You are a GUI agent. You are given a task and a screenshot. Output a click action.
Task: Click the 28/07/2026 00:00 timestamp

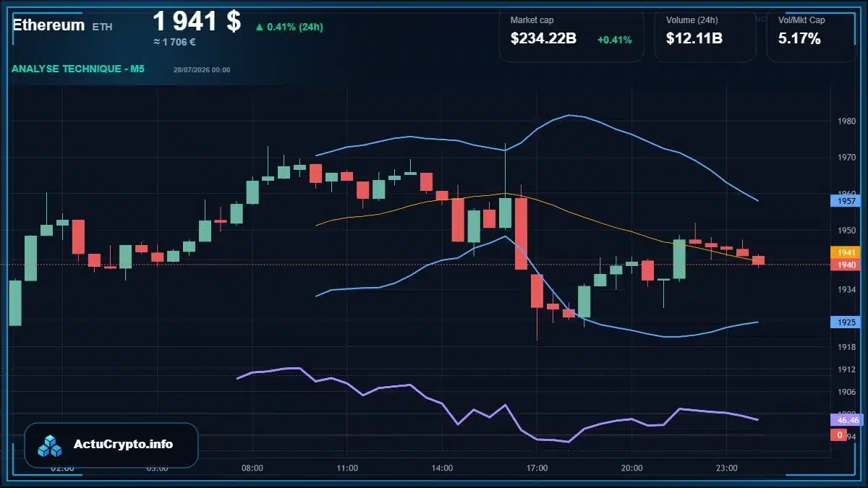(202, 69)
